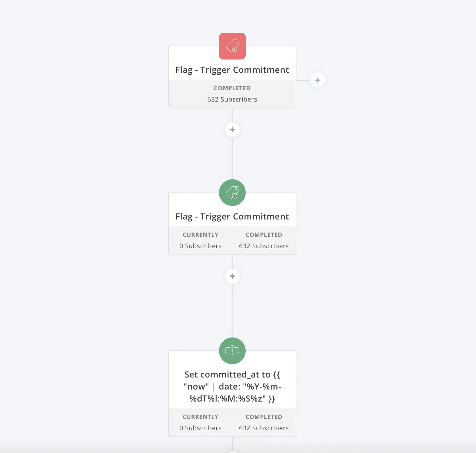The width and height of the screenshot is (476, 453).
Task: Click the green set custom field icon
Action: tap(232, 351)
